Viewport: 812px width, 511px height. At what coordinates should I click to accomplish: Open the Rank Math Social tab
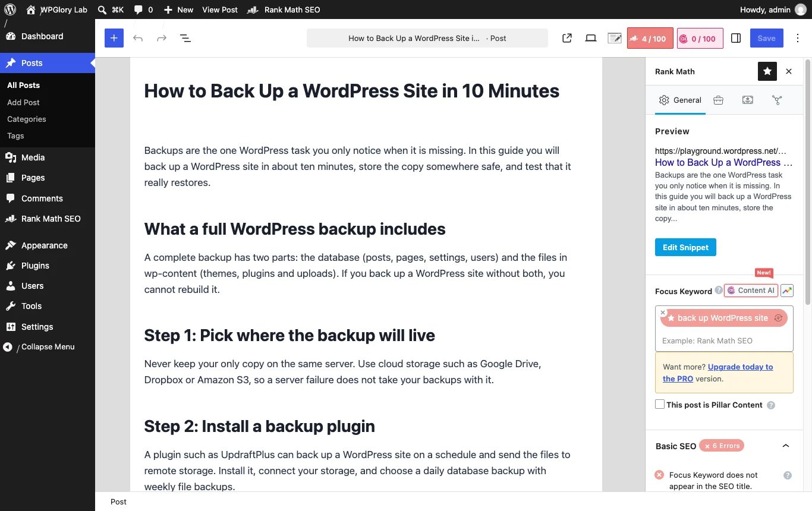(777, 100)
